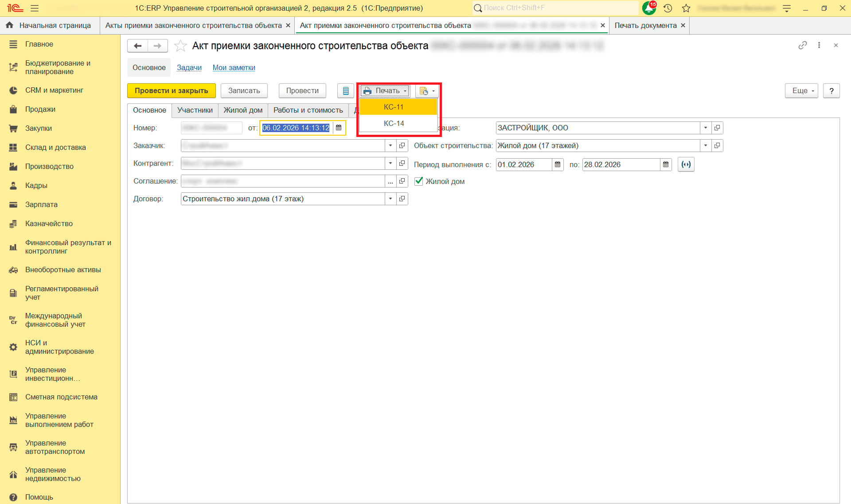The image size is (851, 504).
Task: Click the favorites star in title bar
Action: coord(686,8)
